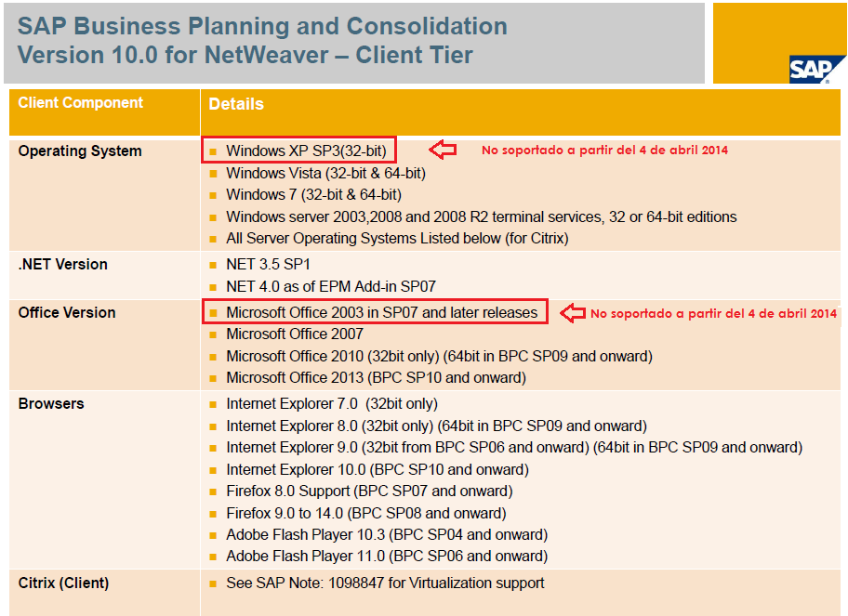The image size is (848, 616).
Task: Click the orange bullet before Firefox 8.0 Support
Action: point(213,491)
